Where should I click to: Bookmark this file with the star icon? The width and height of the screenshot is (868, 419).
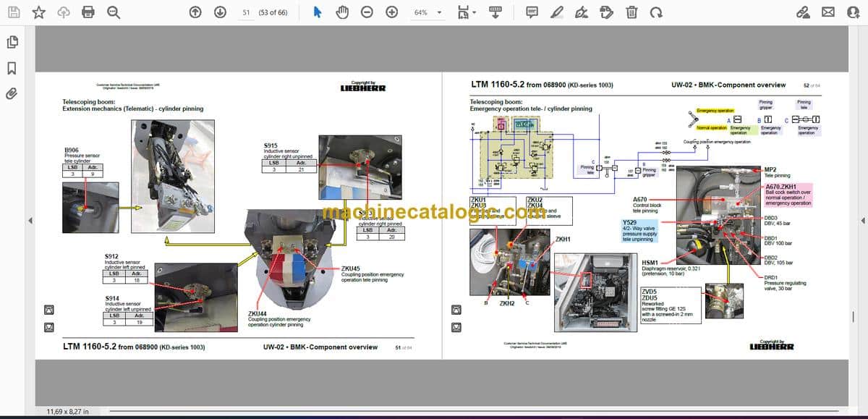(39, 12)
